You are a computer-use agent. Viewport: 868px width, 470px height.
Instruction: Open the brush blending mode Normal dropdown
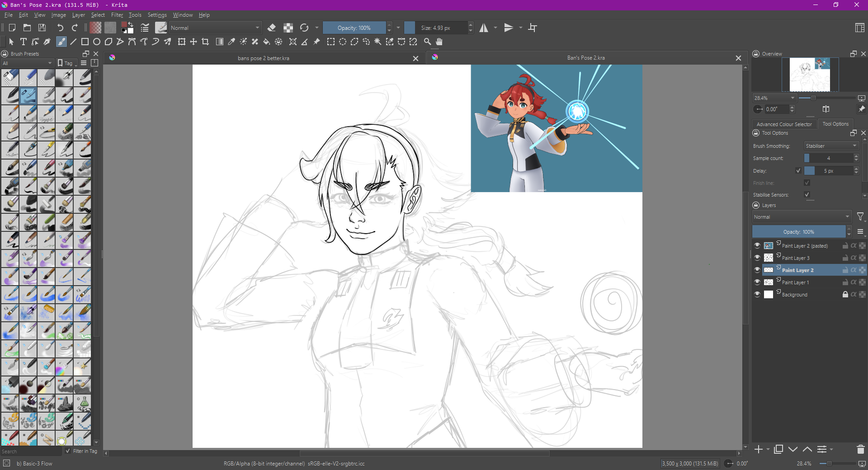[215, 28]
